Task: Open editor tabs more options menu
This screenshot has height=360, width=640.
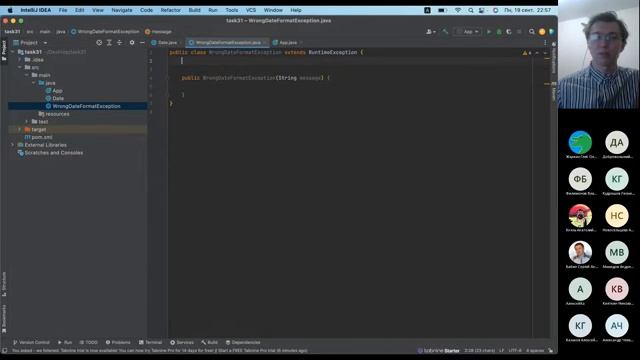Action: coord(545,42)
